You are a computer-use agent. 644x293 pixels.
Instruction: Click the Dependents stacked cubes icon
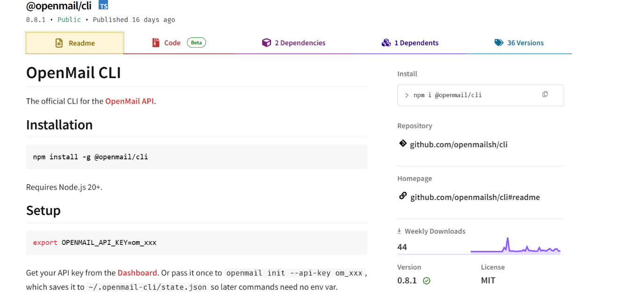pos(386,43)
